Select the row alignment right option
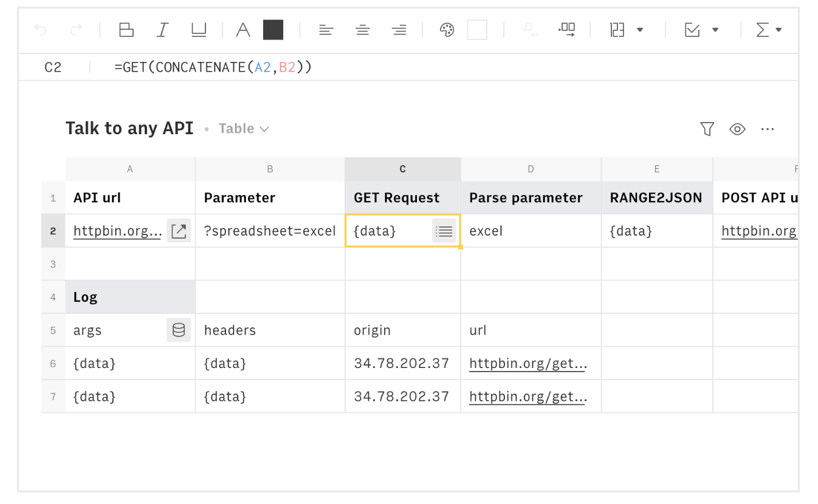The image size is (818, 504). pos(399,29)
